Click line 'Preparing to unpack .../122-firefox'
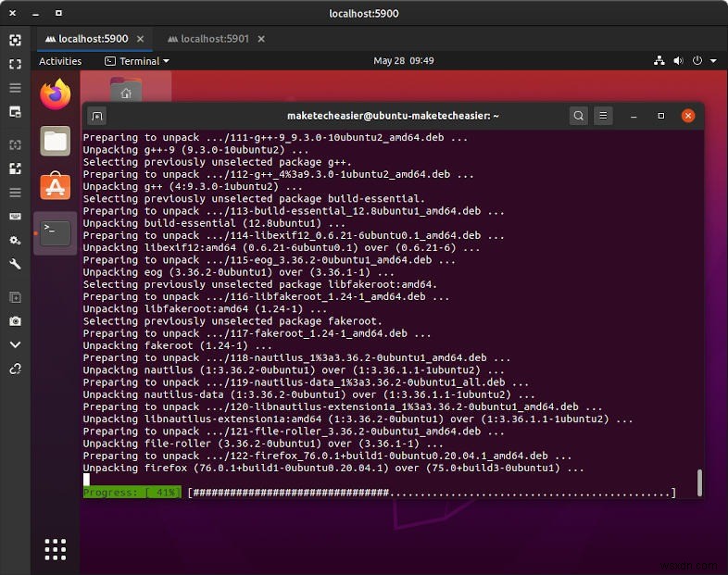728x575 pixels. coord(327,456)
